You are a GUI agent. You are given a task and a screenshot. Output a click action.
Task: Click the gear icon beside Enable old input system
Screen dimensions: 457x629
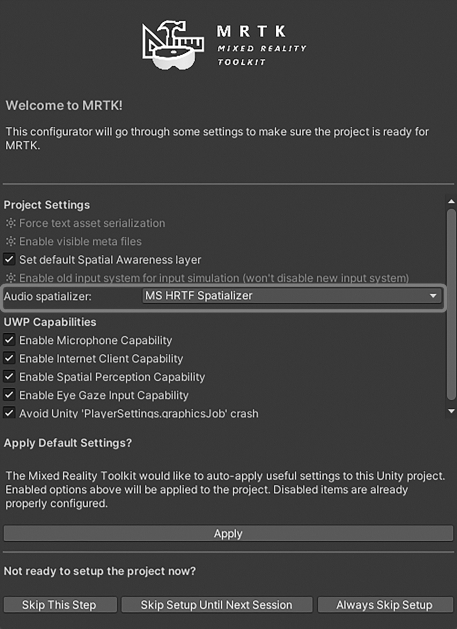click(11, 278)
